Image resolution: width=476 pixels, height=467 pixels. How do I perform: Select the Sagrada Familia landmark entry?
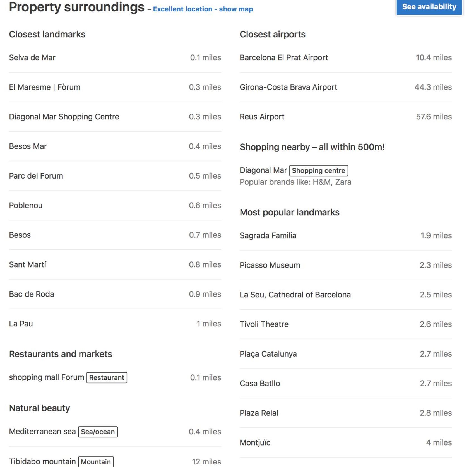[x=346, y=235]
